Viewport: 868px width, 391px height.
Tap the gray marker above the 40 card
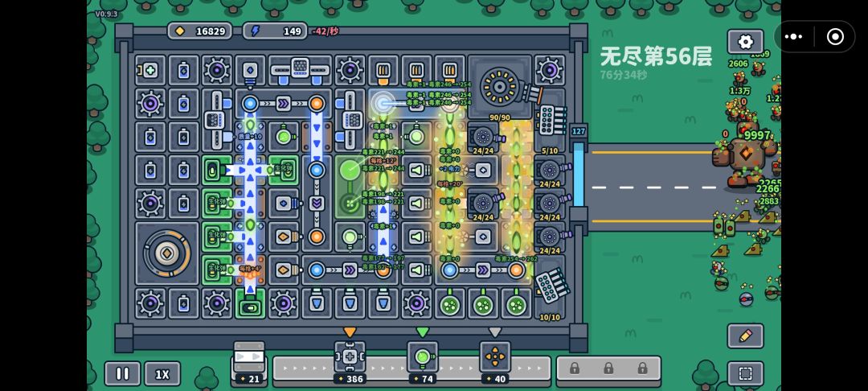tap(495, 331)
